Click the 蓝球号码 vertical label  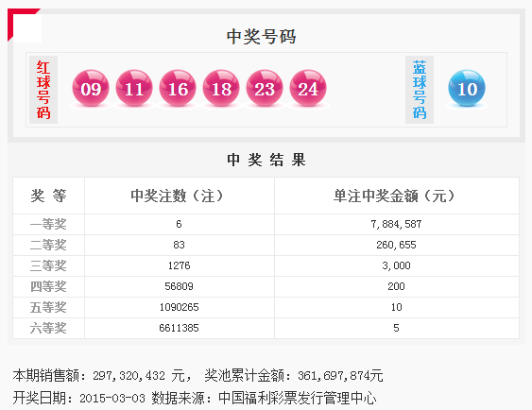point(420,90)
